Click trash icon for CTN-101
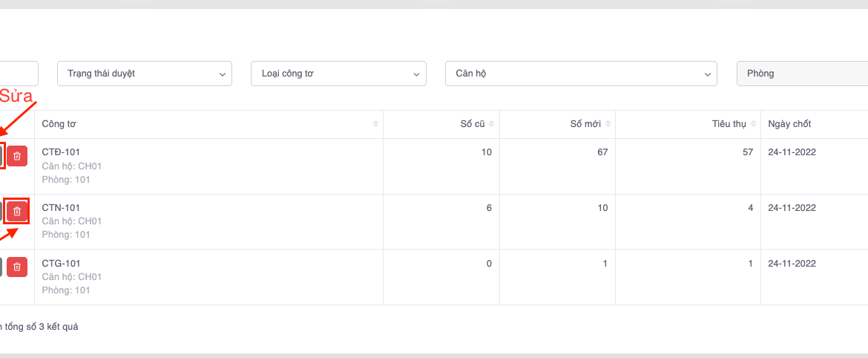Viewport: 868px width, 358px height. [17, 212]
